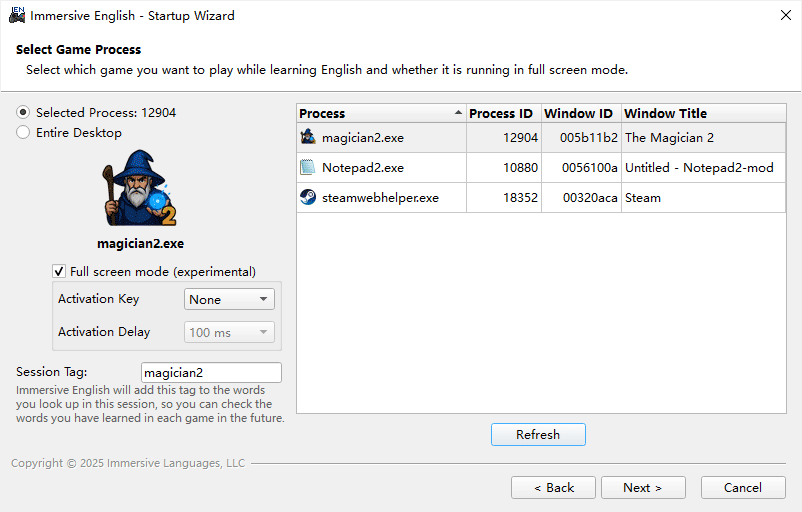Close the Startup Wizard window
This screenshot has height=512, width=802.
[786, 15]
